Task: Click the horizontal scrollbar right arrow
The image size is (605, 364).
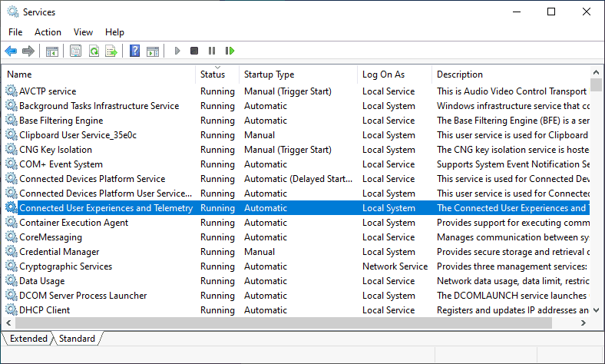Action: tap(584, 323)
